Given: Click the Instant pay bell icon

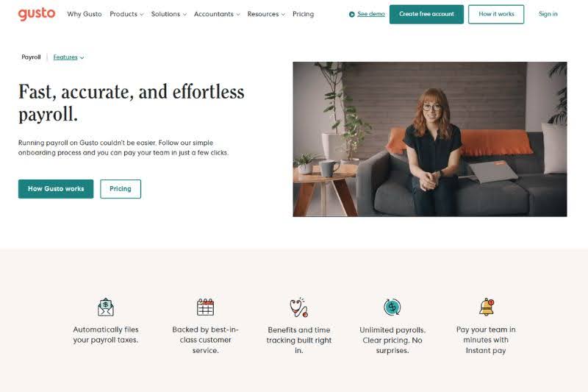Looking at the screenshot, I should point(487,307).
